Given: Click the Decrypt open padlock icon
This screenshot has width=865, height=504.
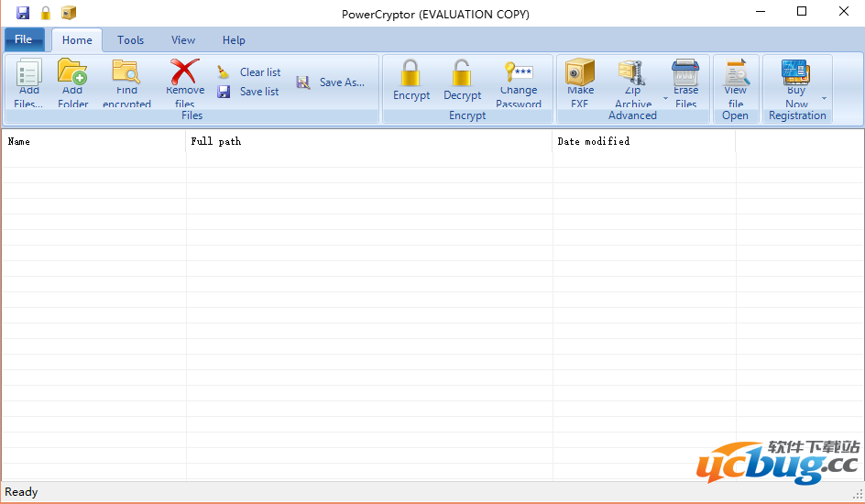Looking at the screenshot, I should (x=462, y=72).
